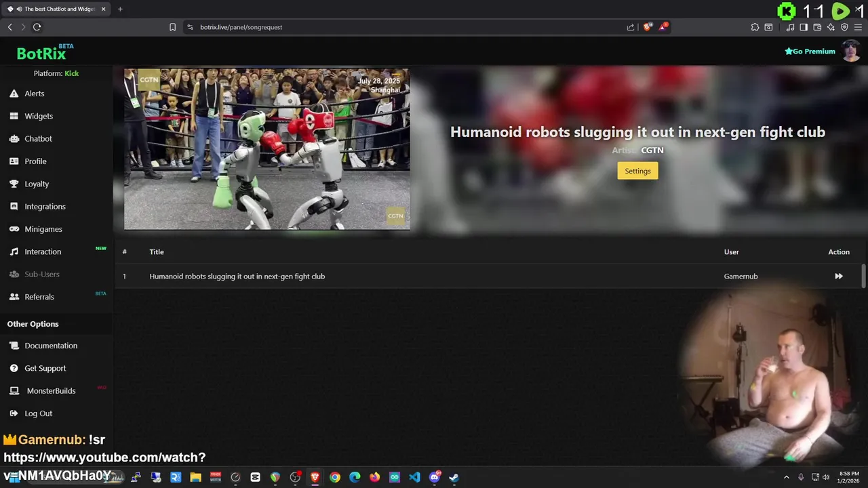Toggle the browser sidebar panel

pos(804,27)
